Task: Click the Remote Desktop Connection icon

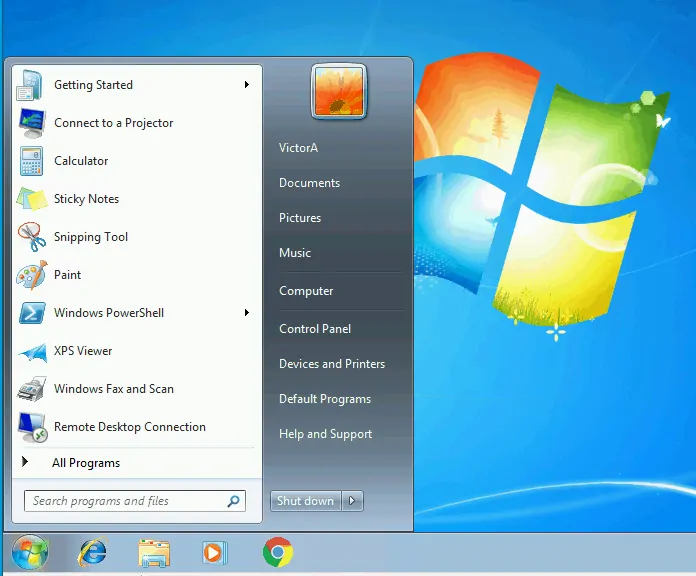Action: (32, 427)
